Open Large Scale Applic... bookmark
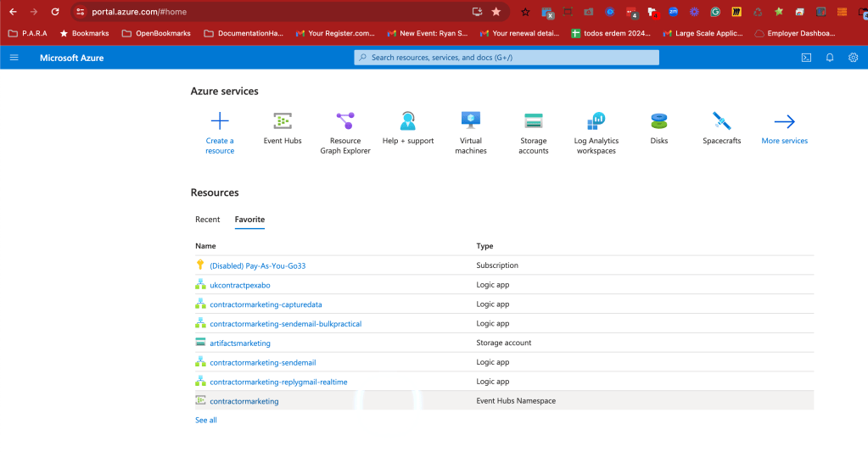Viewport: 868px width, 452px height. [x=703, y=33]
